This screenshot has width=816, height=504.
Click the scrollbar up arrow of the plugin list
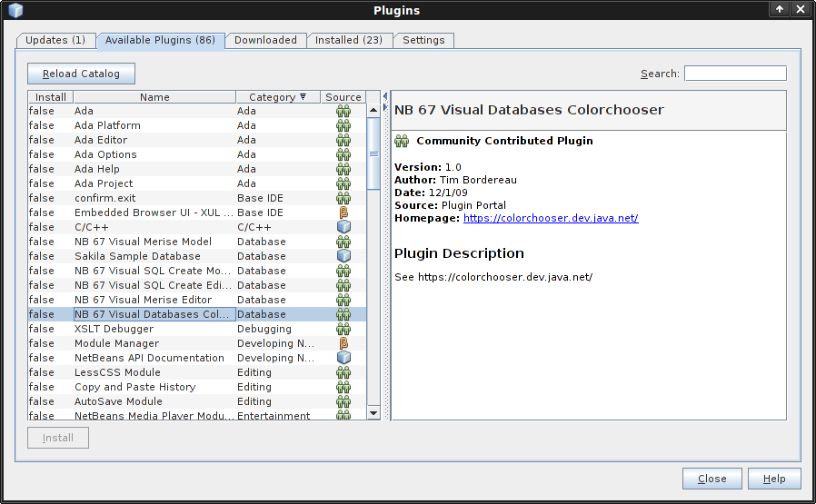[373, 110]
